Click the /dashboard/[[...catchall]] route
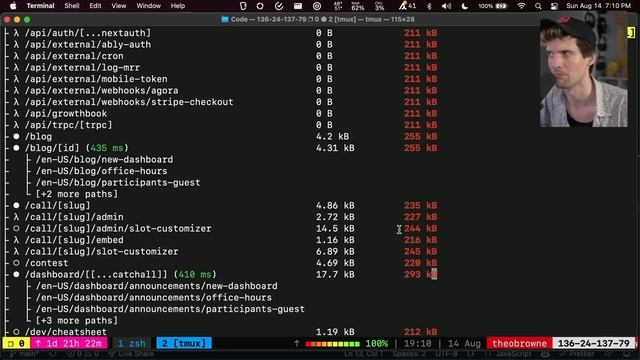This screenshot has width=640, height=360. pyautogui.click(x=120, y=274)
